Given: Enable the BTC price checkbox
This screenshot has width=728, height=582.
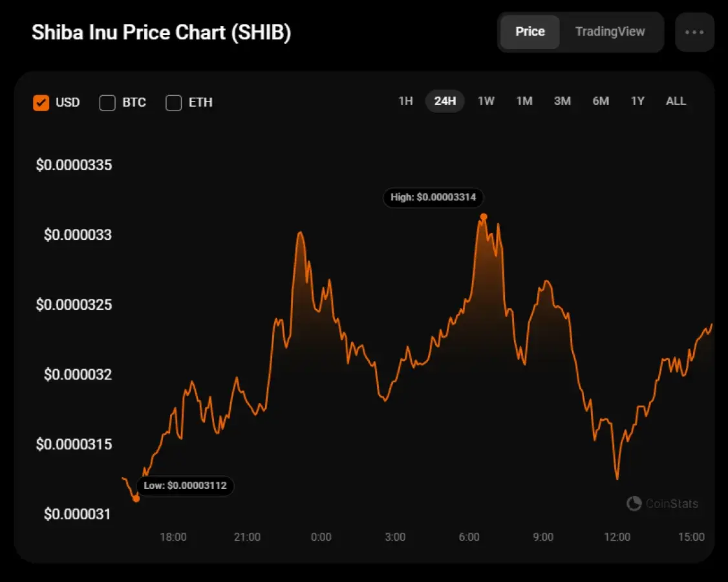Looking at the screenshot, I should coord(107,102).
